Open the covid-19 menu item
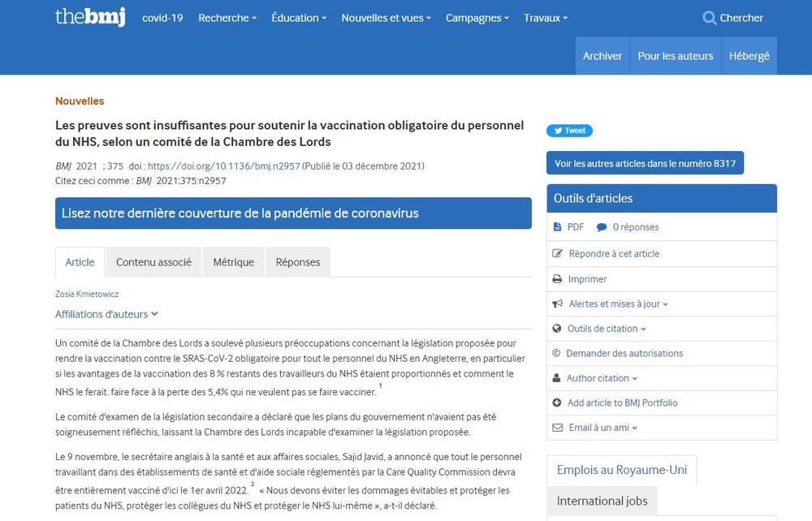812x521 pixels. pos(162,18)
